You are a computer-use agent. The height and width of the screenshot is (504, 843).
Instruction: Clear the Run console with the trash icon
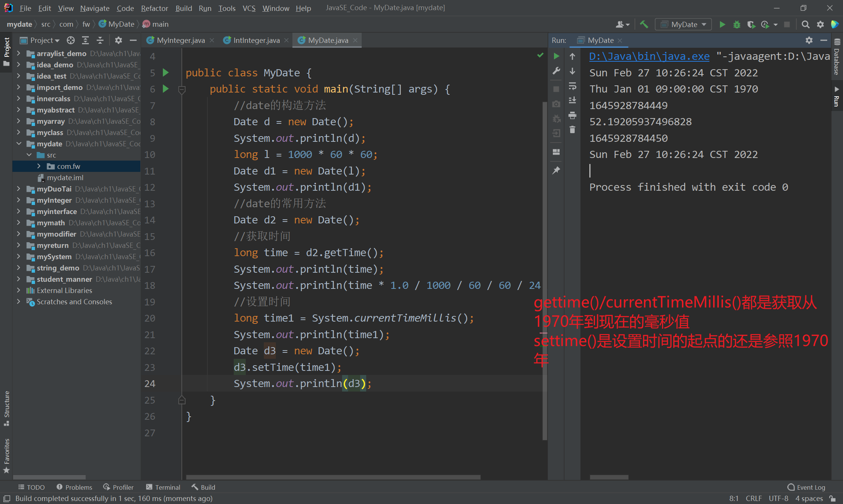572,129
